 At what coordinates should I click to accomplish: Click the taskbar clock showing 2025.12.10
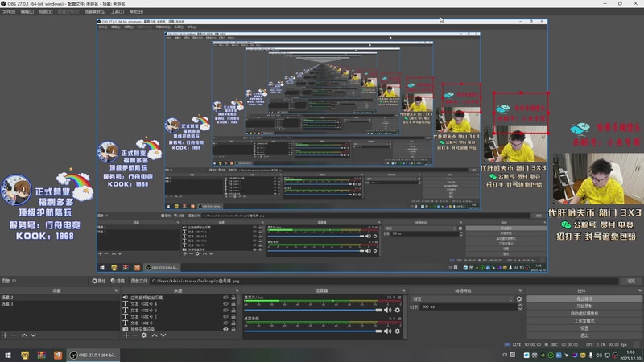(630, 355)
